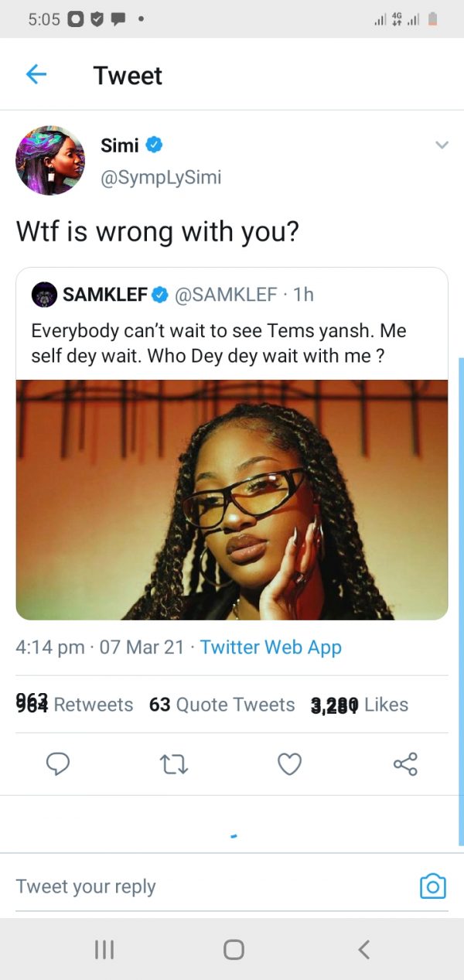
Task: View the 63 Quote Tweets
Action: click(222, 705)
